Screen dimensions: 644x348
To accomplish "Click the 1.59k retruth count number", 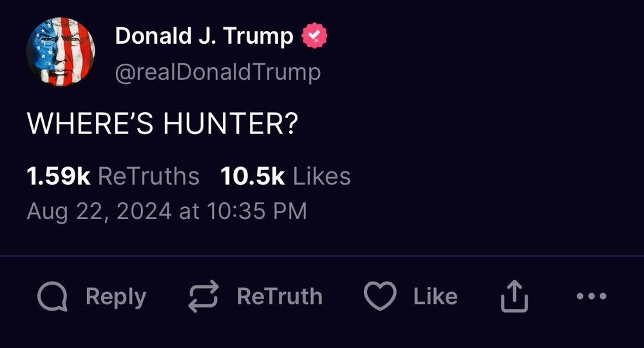I will point(58,176).
